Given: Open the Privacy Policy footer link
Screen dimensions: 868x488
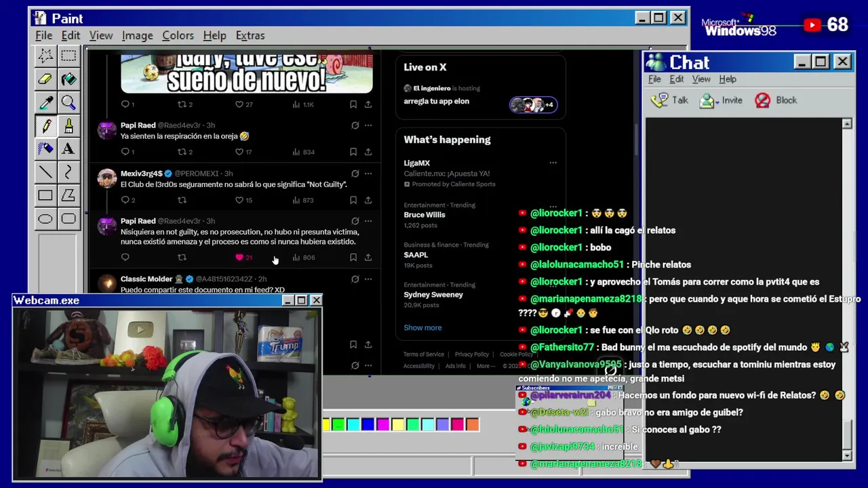Looking at the screenshot, I should 472,354.
